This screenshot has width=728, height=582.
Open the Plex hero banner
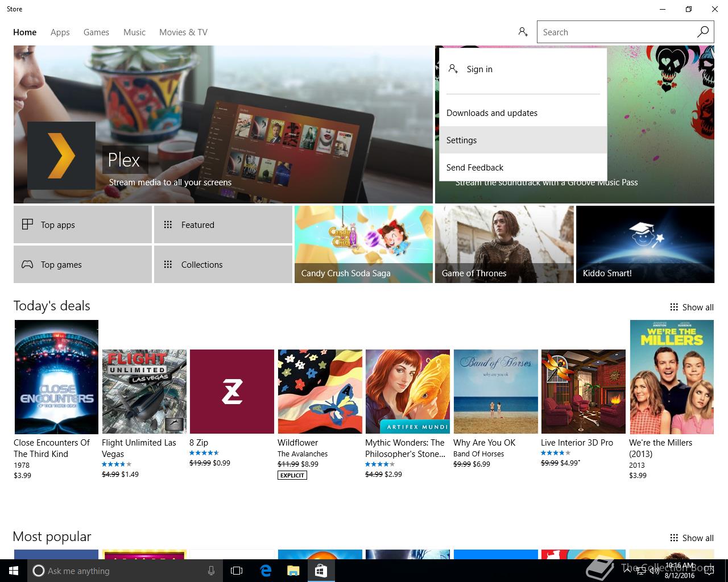point(223,124)
